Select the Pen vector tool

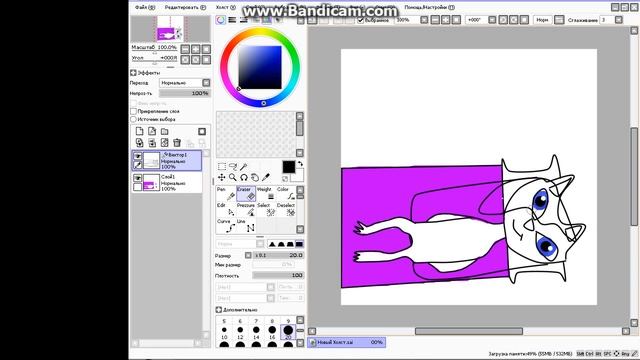click(226, 194)
